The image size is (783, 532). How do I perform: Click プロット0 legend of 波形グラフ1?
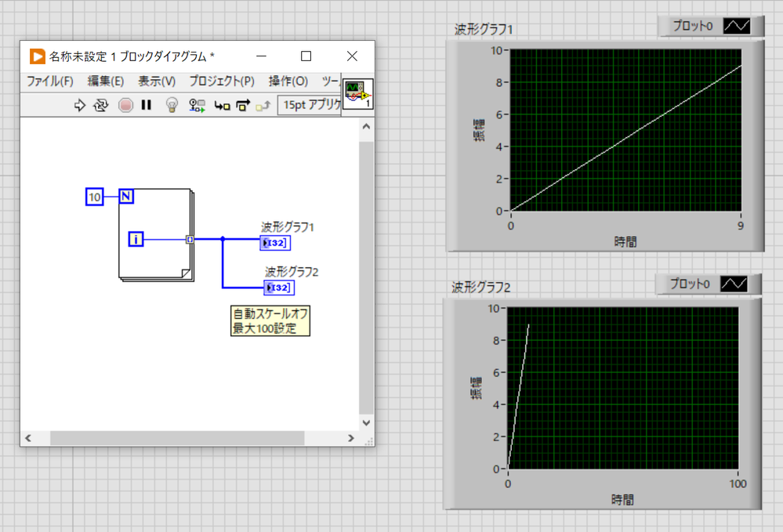click(x=692, y=26)
